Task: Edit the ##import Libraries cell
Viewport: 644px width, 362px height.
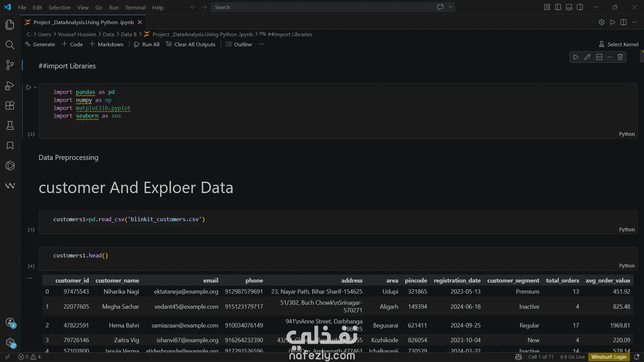Action: pyautogui.click(x=587, y=57)
